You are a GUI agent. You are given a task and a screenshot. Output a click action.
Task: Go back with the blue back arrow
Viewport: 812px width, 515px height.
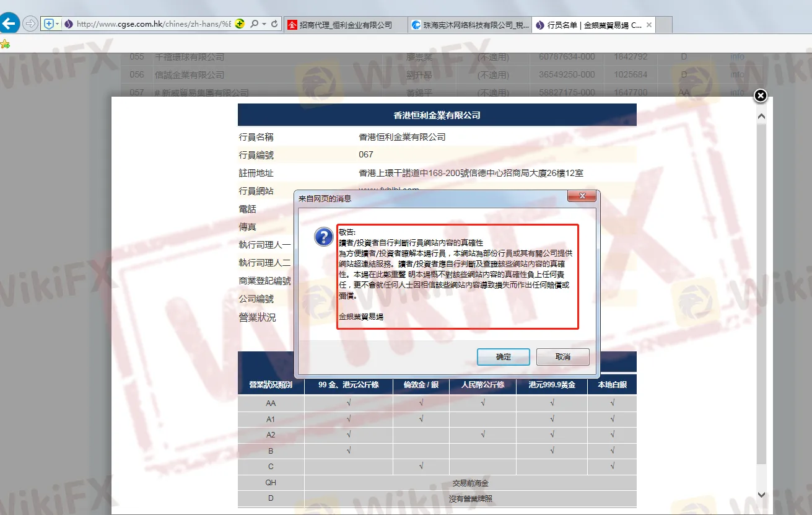click(9, 24)
